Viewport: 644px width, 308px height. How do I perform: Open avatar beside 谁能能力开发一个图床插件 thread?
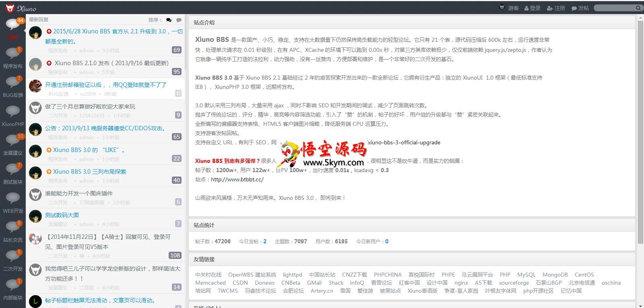tap(35, 195)
